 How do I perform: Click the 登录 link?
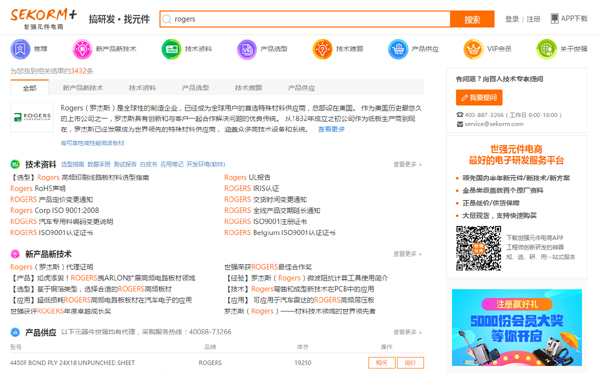click(512, 19)
